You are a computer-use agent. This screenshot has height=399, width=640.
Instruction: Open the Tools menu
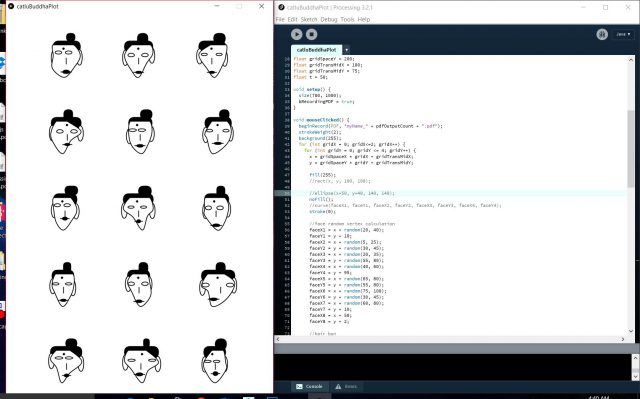(347, 19)
